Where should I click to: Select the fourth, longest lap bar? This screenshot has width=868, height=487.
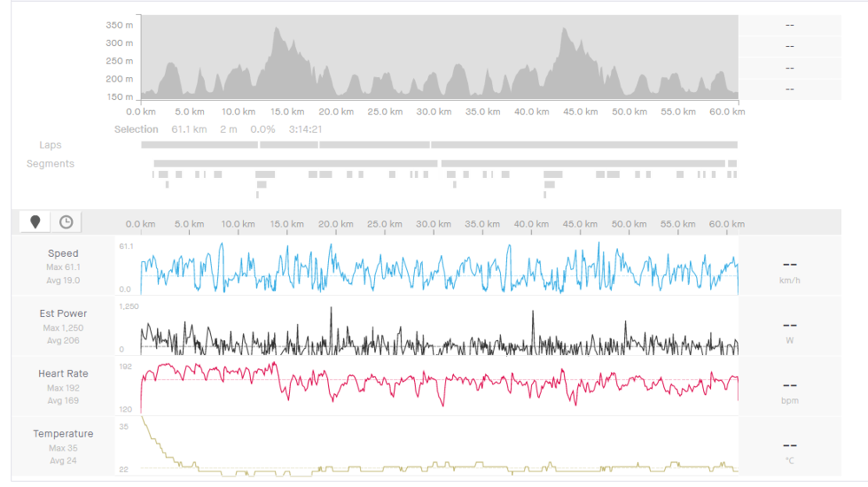tap(584, 145)
